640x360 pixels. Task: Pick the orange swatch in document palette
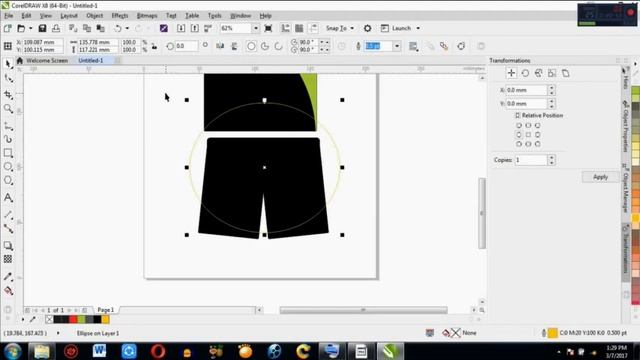(105, 319)
